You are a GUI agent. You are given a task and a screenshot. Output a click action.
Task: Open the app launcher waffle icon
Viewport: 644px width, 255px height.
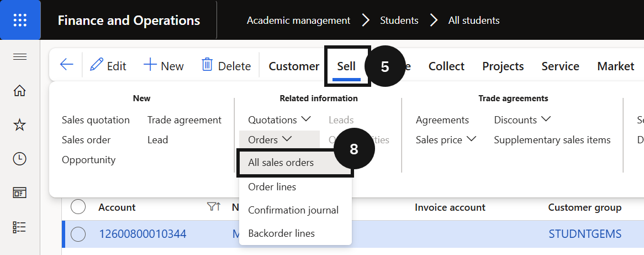point(20,20)
